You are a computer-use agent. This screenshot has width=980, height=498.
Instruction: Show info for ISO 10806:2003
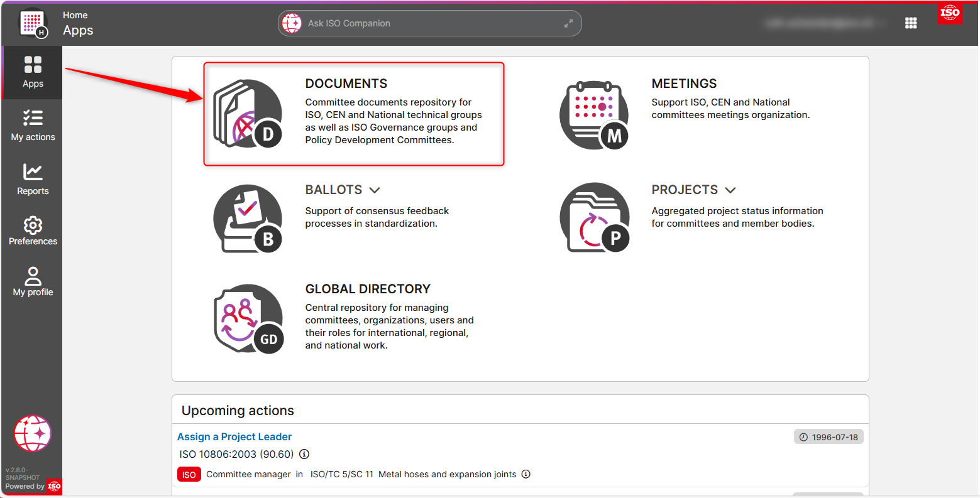(304, 454)
